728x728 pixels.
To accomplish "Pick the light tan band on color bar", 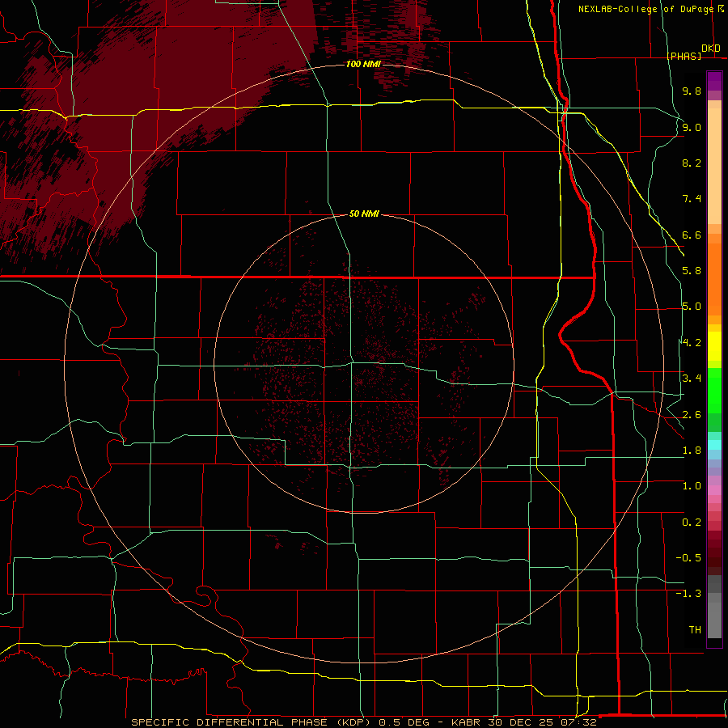I will pos(714,166).
